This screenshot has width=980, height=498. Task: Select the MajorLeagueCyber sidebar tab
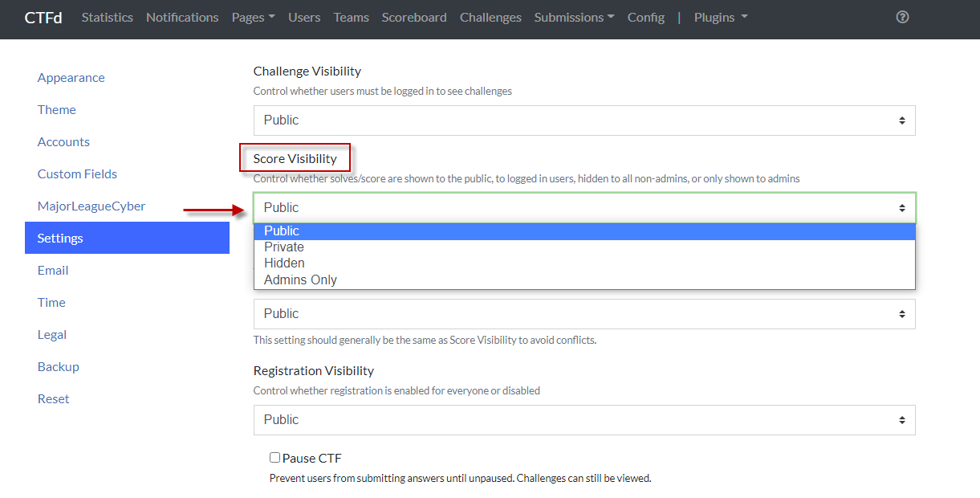[91, 206]
